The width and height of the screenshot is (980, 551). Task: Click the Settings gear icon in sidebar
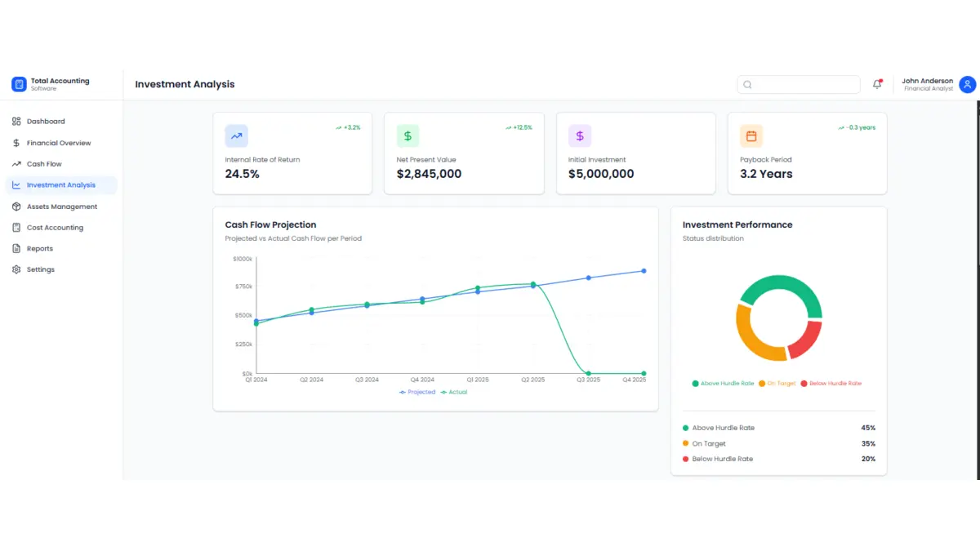[16, 269]
